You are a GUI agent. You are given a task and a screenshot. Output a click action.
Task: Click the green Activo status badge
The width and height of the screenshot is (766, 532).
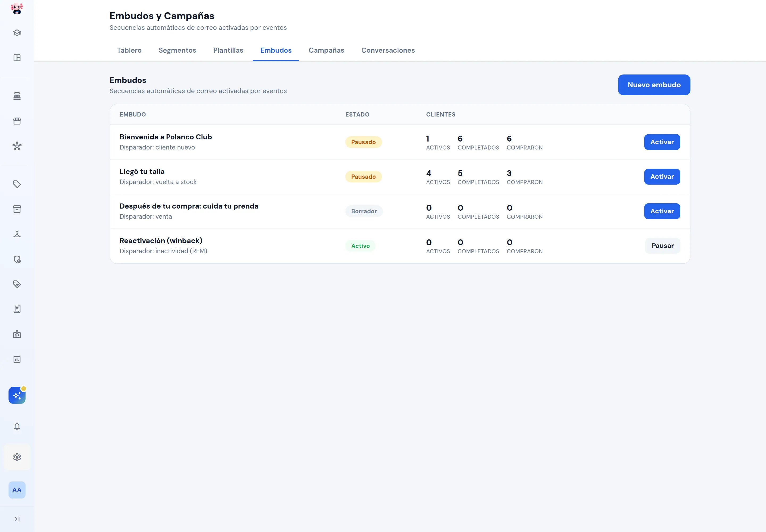pyautogui.click(x=360, y=246)
